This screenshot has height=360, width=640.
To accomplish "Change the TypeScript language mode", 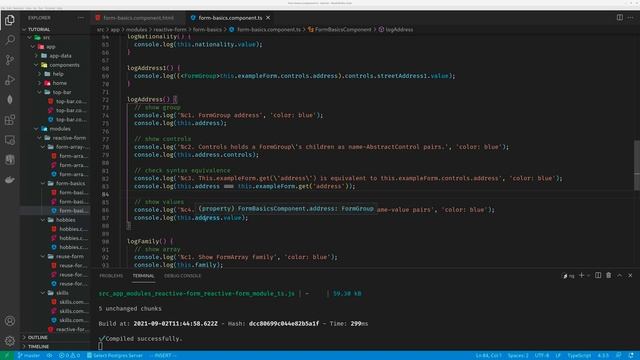I will (x=579, y=356).
